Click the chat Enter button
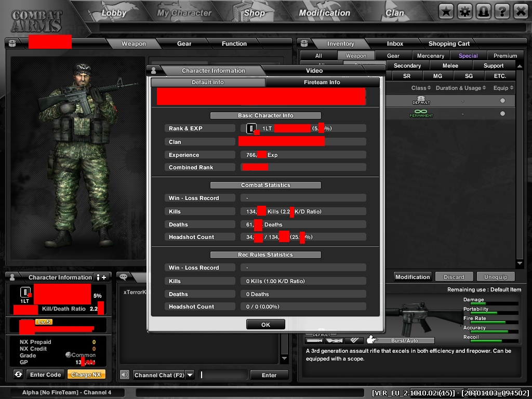 269,375
